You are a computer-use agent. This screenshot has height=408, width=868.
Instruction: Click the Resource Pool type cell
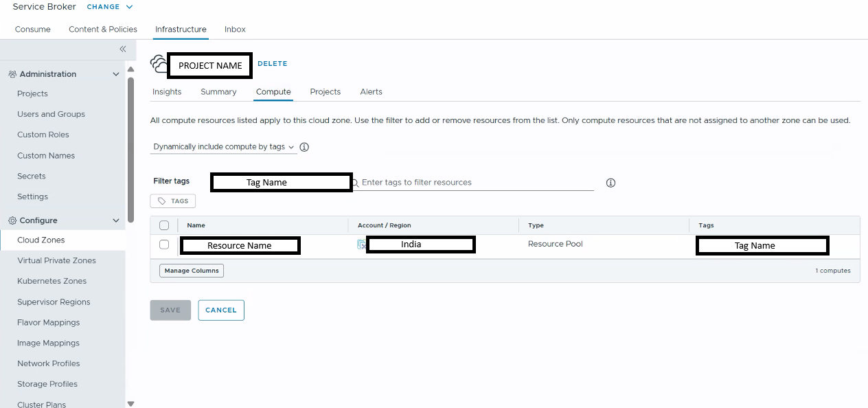[x=556, y=244]
